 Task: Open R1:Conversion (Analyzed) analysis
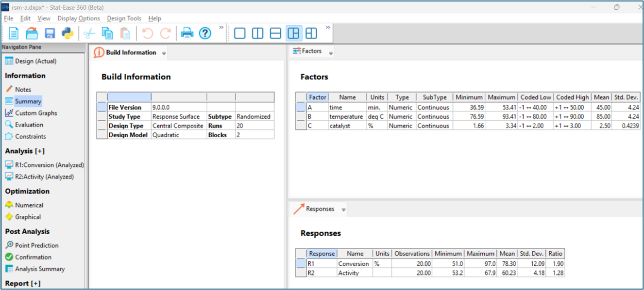coord(44,165)
